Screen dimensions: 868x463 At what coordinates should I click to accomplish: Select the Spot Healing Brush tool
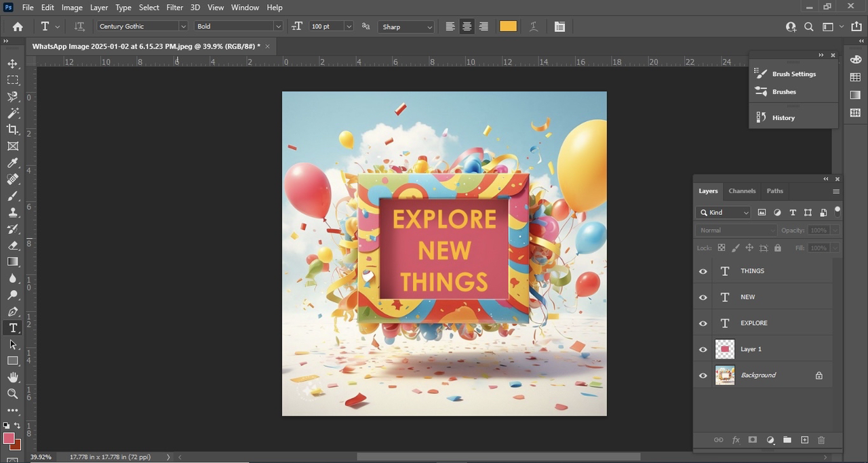pos(13,179)
